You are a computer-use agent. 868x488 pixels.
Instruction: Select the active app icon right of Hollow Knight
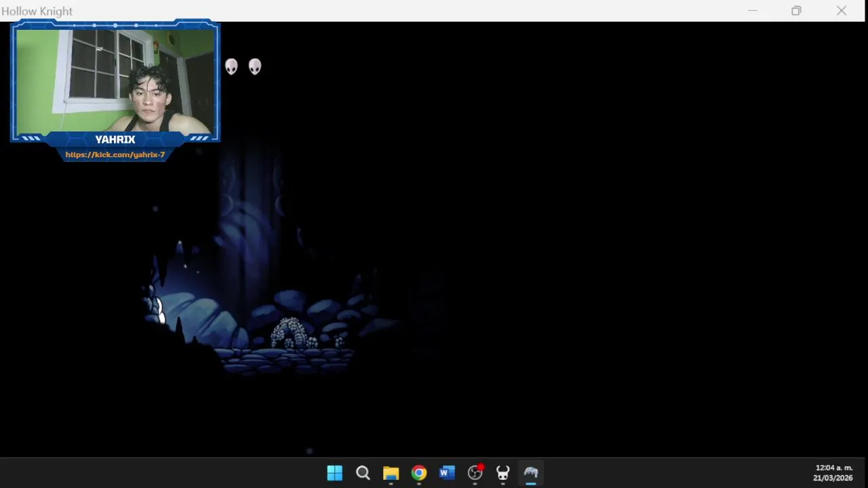[531, 472]
